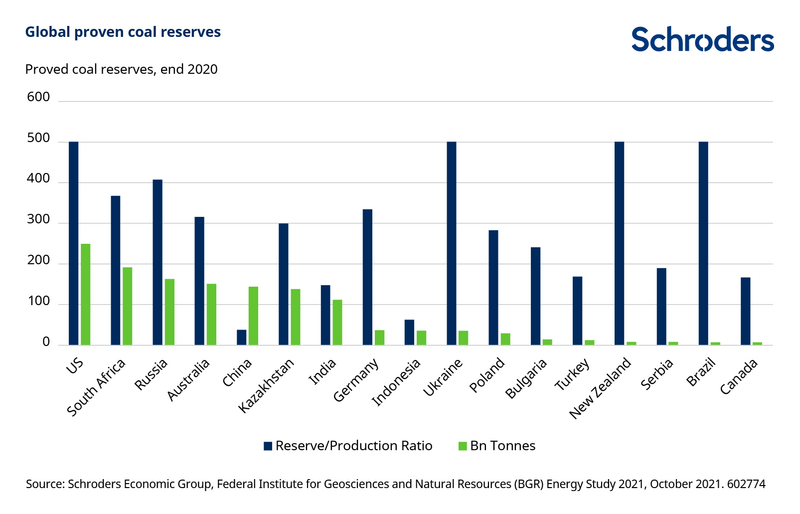The image size is (800, 514).
Task: Click the Russia dark blue ratio bar
Action: point(157,262)
